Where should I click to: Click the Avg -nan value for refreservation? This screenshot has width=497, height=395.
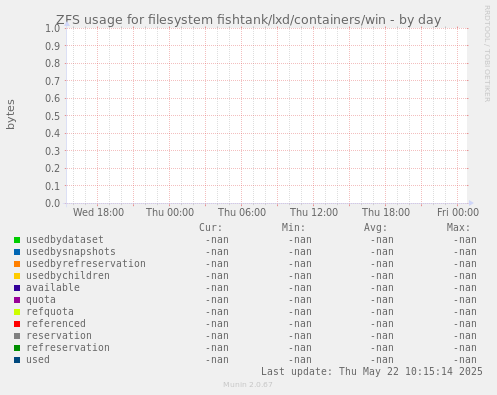click(382, 348)
